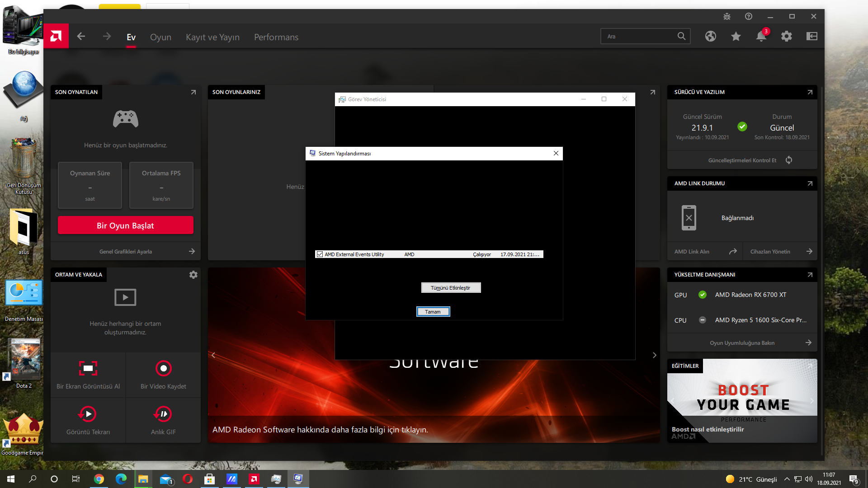868x488 pixels.
Task: Uncheck AMD External Events Utility checkbox
Action: [320, 254]
